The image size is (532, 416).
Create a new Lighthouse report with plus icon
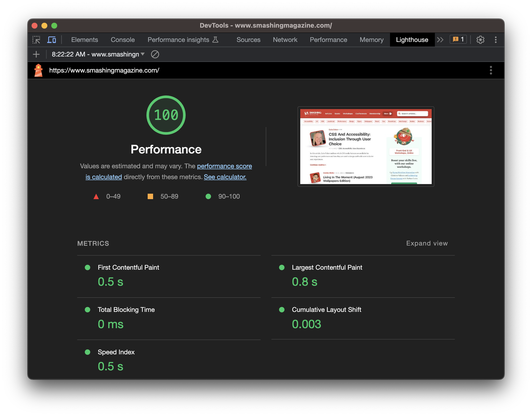pos(36,54)
